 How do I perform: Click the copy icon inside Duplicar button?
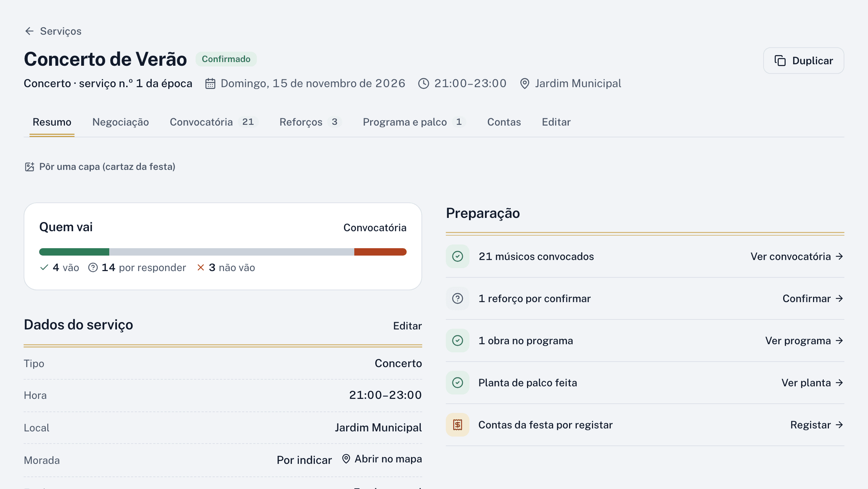point(780,61)
